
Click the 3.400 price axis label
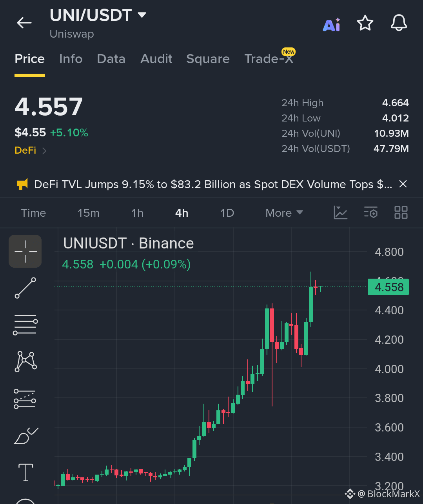(x=389, y=457)
